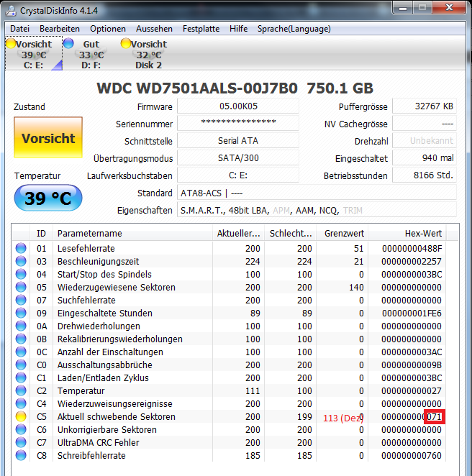This screenshot has width=472, height=476.
Task: Select the Lesefehlerrate parameter name
Action: [86, 248]
